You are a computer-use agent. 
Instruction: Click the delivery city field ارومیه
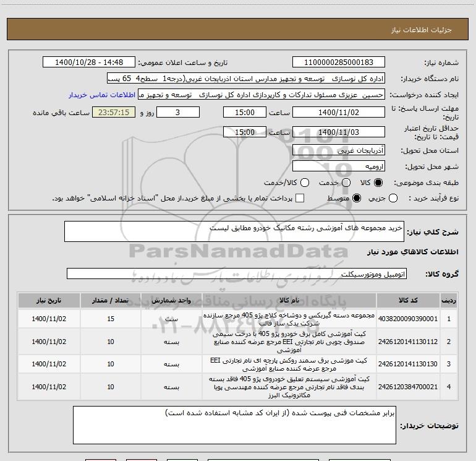point(339,166)
